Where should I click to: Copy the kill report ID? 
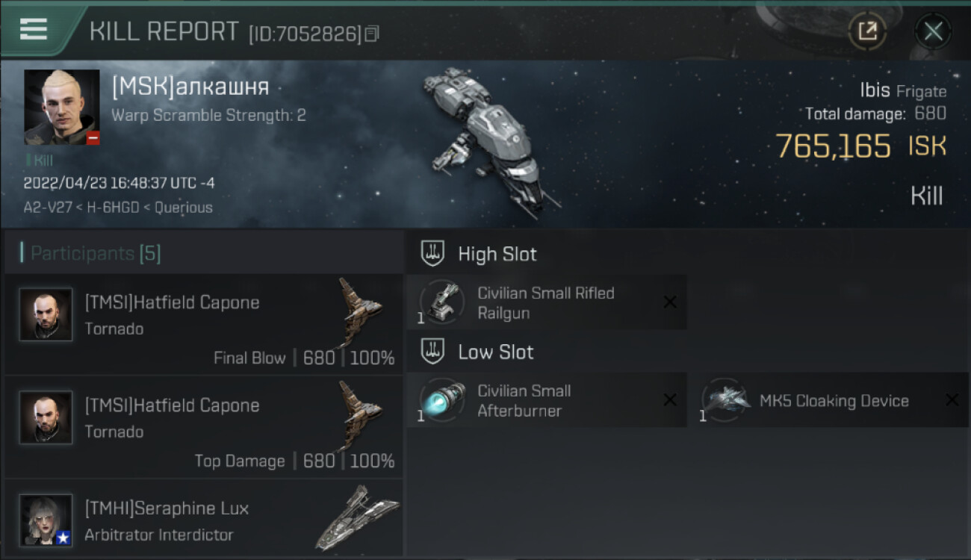(x=372, y=34)
